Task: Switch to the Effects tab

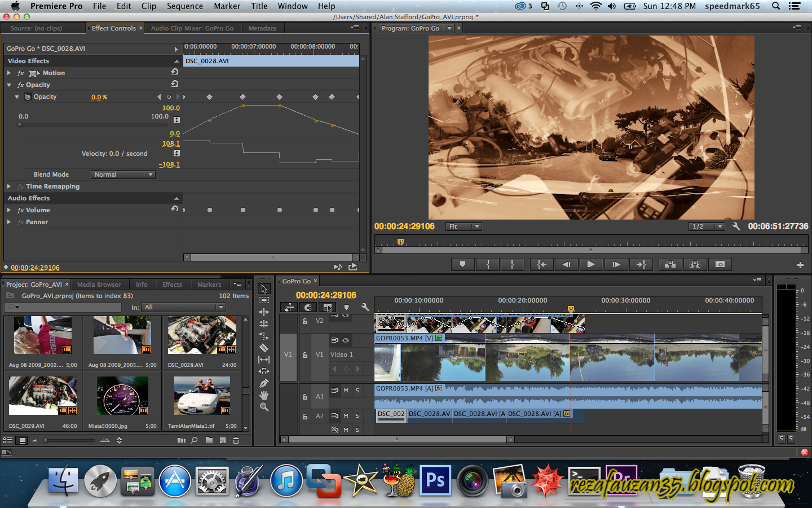Action: click(x=172, y=284)
